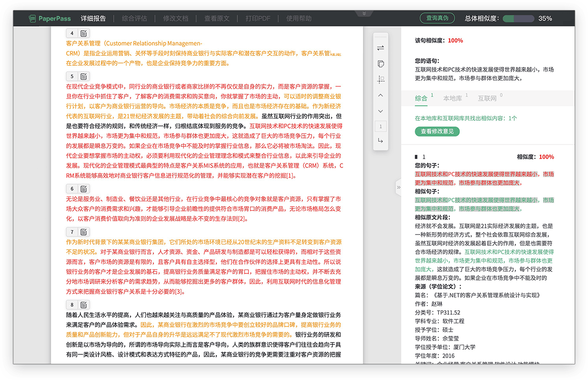Click the 授予学位: 硕士 line
The height and width of the screenshot is (380, 588).
(434, 329)
